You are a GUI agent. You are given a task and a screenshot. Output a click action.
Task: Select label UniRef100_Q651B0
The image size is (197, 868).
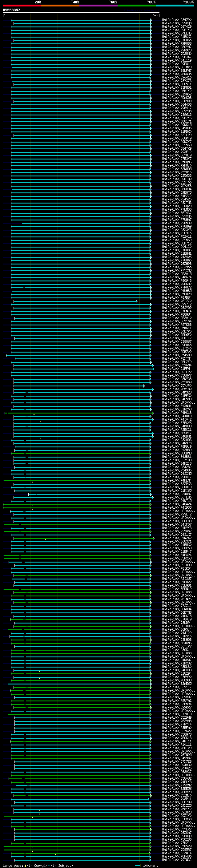[177, 389]
